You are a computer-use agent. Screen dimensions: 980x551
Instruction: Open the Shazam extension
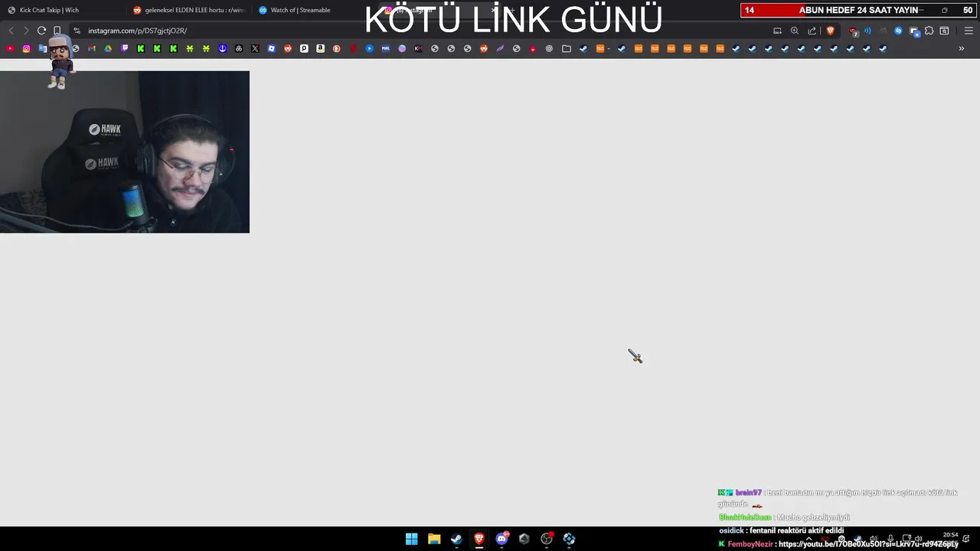coord(898,31)
